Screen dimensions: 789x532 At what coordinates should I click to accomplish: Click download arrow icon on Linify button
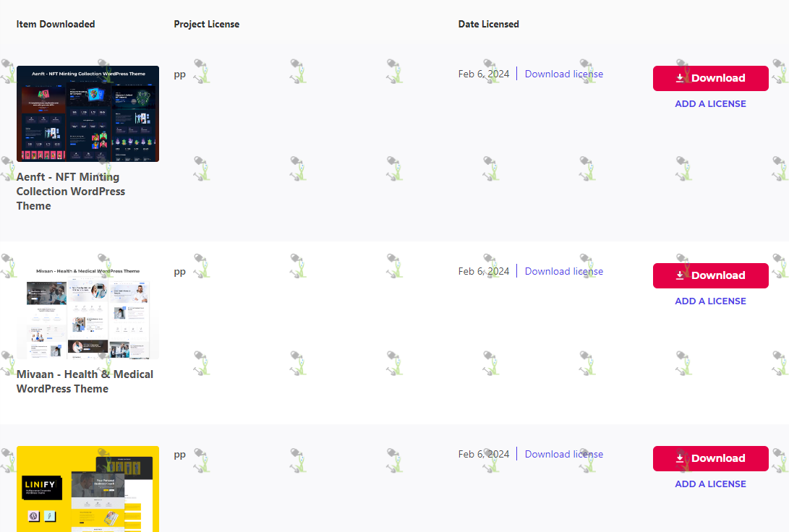(x=680, y=458)
